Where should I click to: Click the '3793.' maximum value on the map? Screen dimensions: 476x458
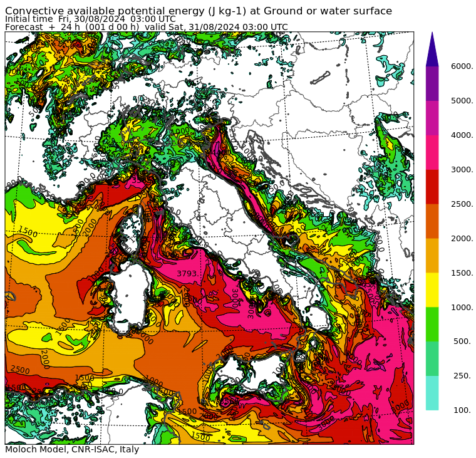[x=189, y=273]
